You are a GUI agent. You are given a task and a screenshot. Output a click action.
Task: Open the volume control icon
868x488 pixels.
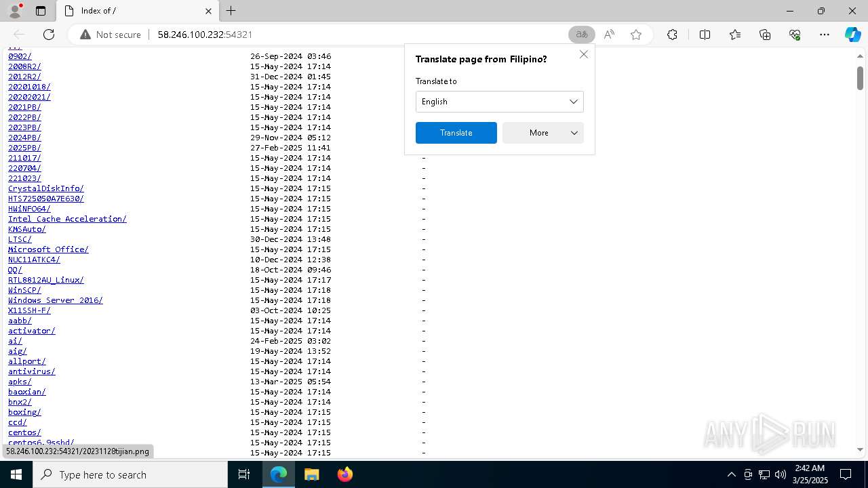[780, 474]
